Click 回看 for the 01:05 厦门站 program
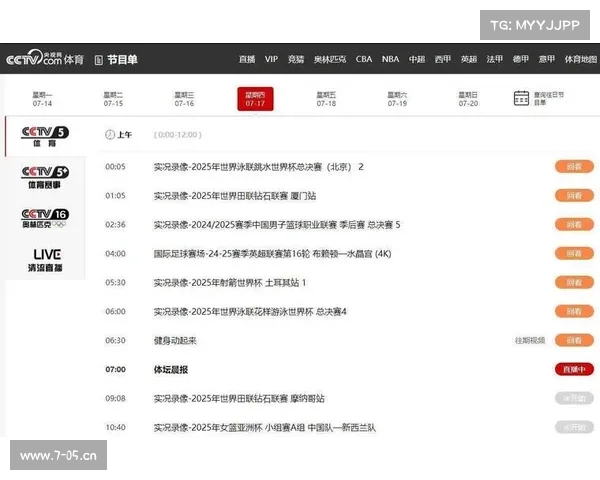Viewport: 600px width, 480px height. tap(574, 196)
